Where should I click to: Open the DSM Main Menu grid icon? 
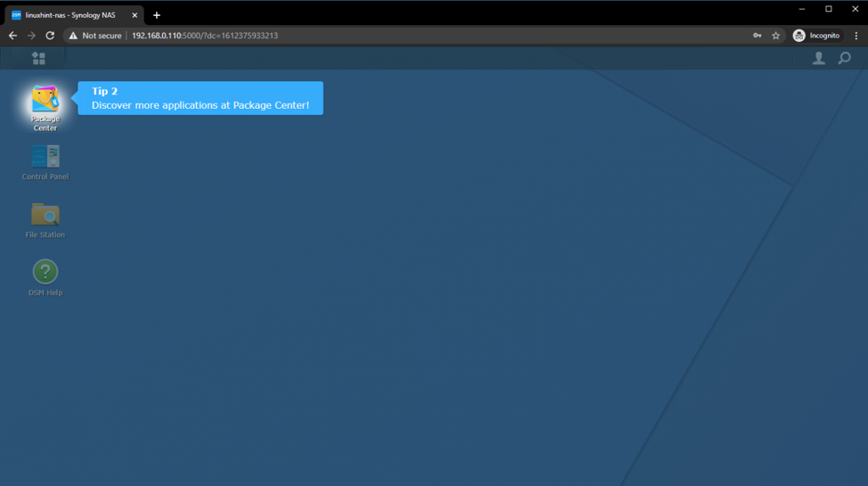[x=38, y=58]
